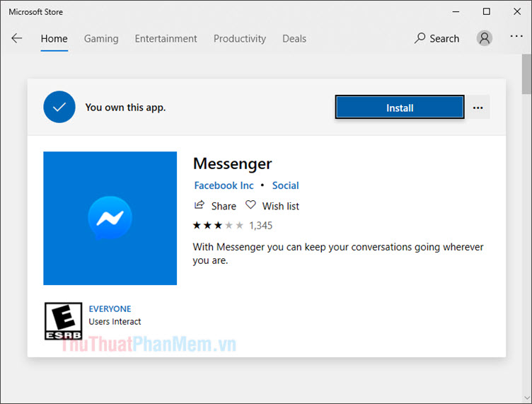Click the 1,345 ratings count
This screenshot has height=404, width=532.
tap(260, 226)
